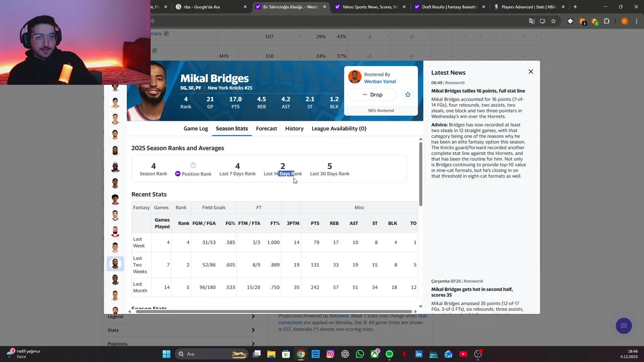The height and width of the screenshot is (362, 644).
Task: Click Last 14 Days Rank value 2
Action: [283, 166]
